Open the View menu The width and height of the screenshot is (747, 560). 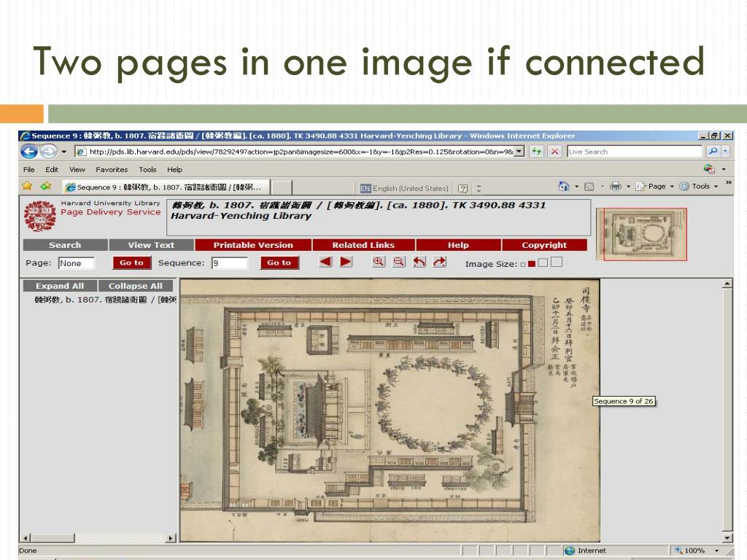point(77,169)
